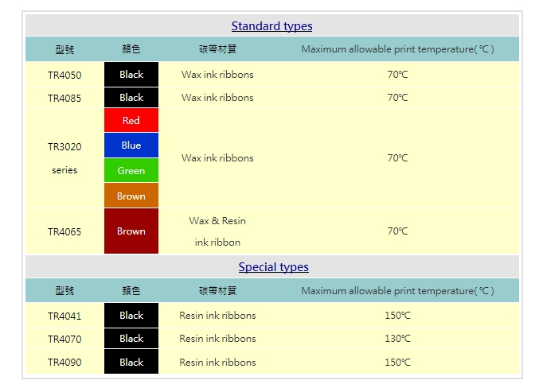Select the TR4050 model cell
The width and height of the screenshot is (535, 392).
[x=64, y=75]
